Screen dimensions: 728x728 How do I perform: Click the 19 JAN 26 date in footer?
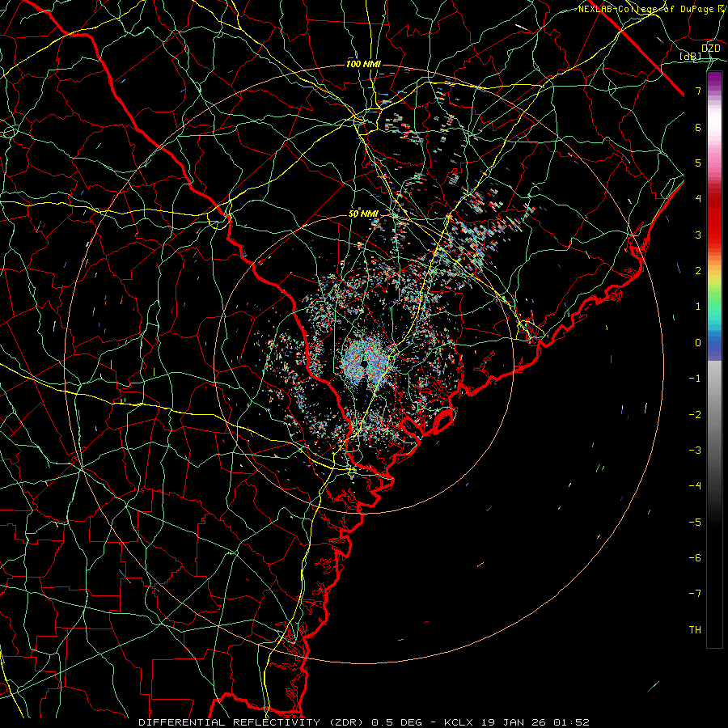[512, 722]
